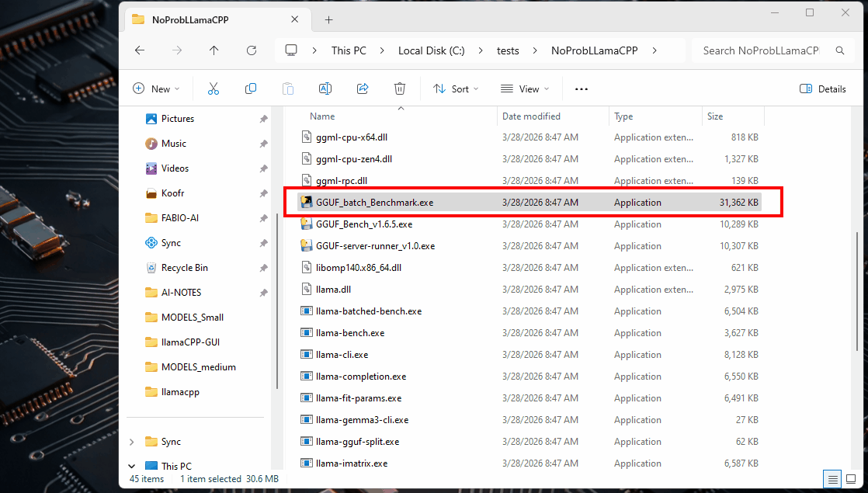The image size is (868, 493).
Task: Click the Search NoProbLLamaCPP input field
Action: (760, 50)
